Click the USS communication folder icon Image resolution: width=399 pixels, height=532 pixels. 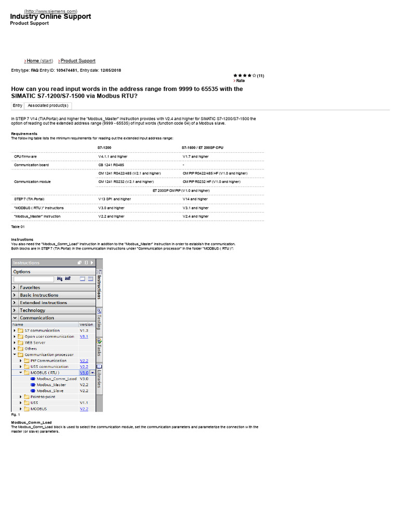click(26, 367)
